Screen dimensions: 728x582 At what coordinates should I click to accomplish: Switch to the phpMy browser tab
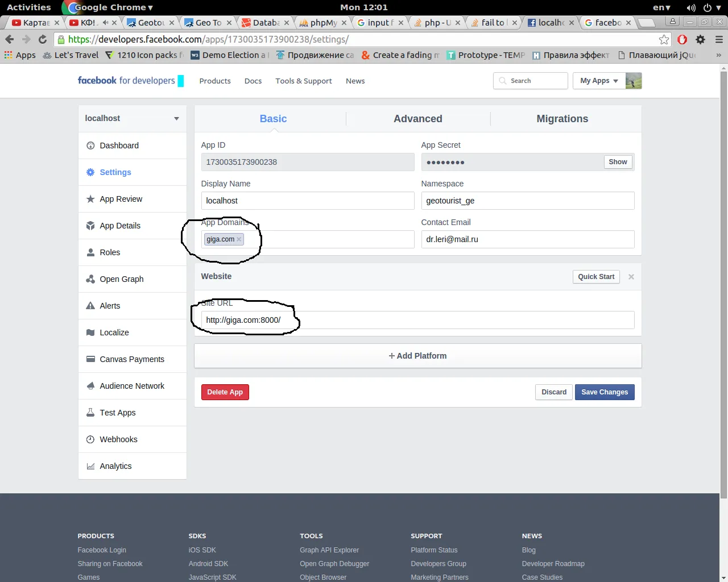pyautogui.click(x=322, y=23)
